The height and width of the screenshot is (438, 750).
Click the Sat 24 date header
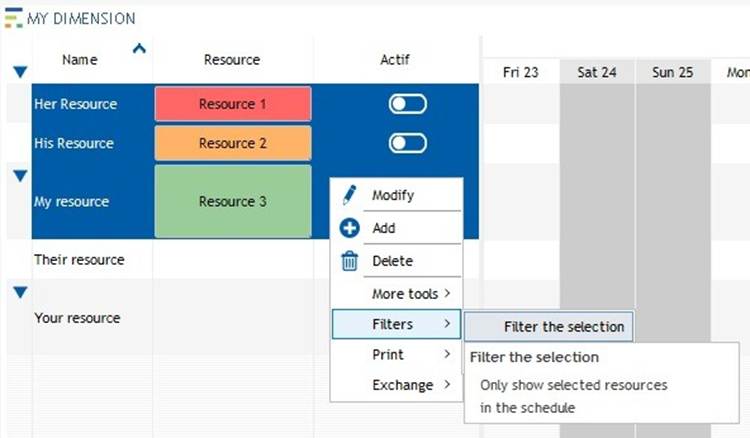[597, 72]
